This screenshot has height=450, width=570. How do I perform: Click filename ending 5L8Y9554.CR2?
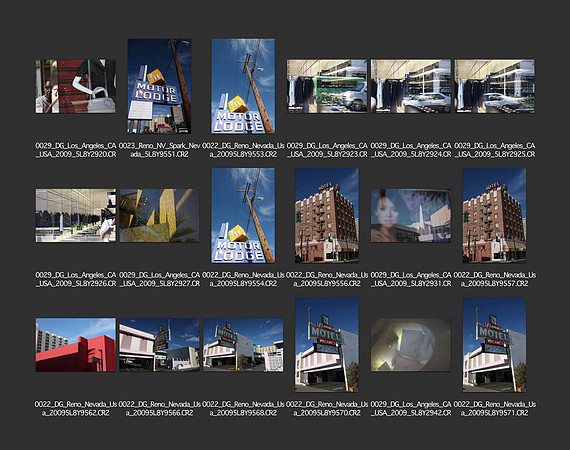[243, 279]
